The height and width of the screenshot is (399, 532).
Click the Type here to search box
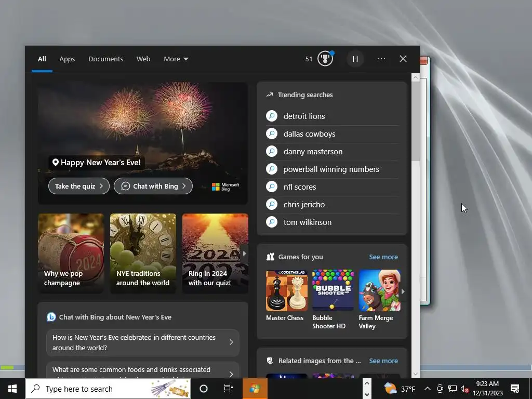(108, 389)
